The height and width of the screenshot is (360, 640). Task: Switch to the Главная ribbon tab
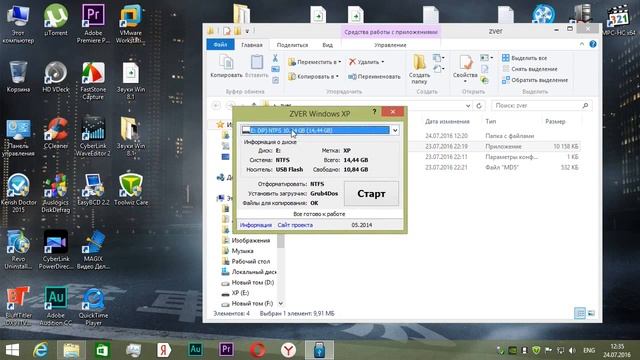point(251,45)
